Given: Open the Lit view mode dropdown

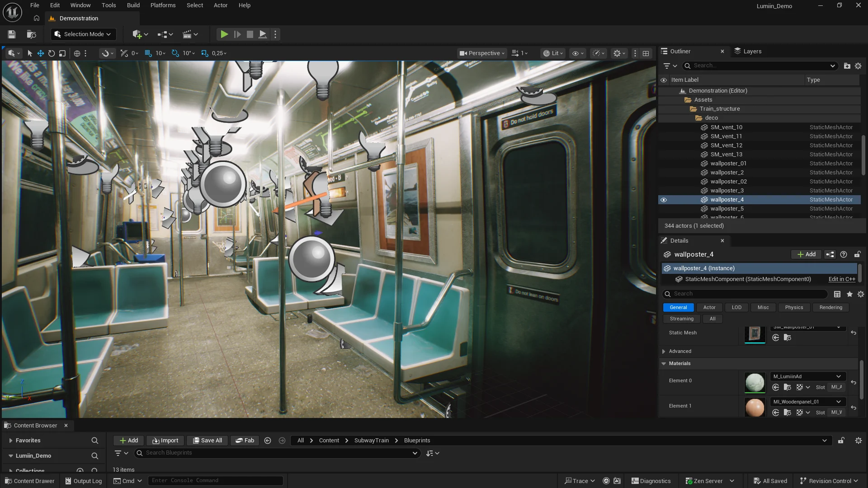Looking at the screenshot, I should [553, 53].
